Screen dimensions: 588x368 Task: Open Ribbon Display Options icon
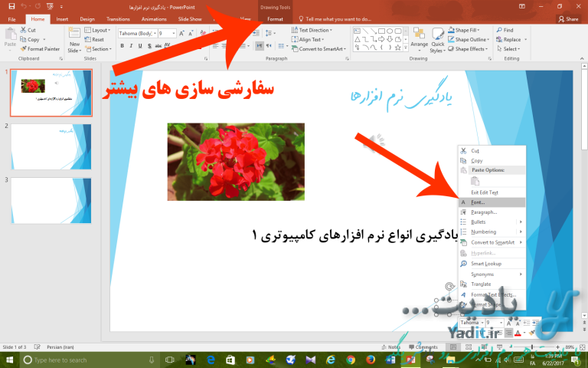521,6
